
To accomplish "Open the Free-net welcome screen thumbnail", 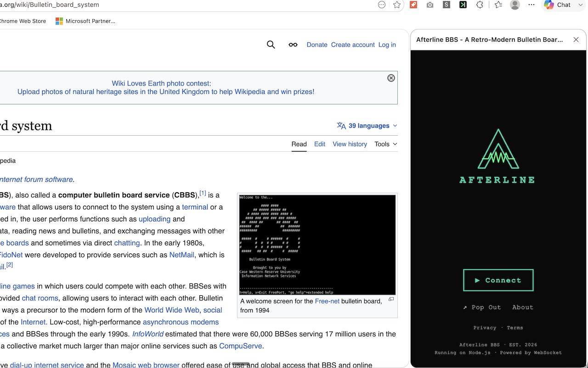I will pyautogui.click(x=317, y=245).
